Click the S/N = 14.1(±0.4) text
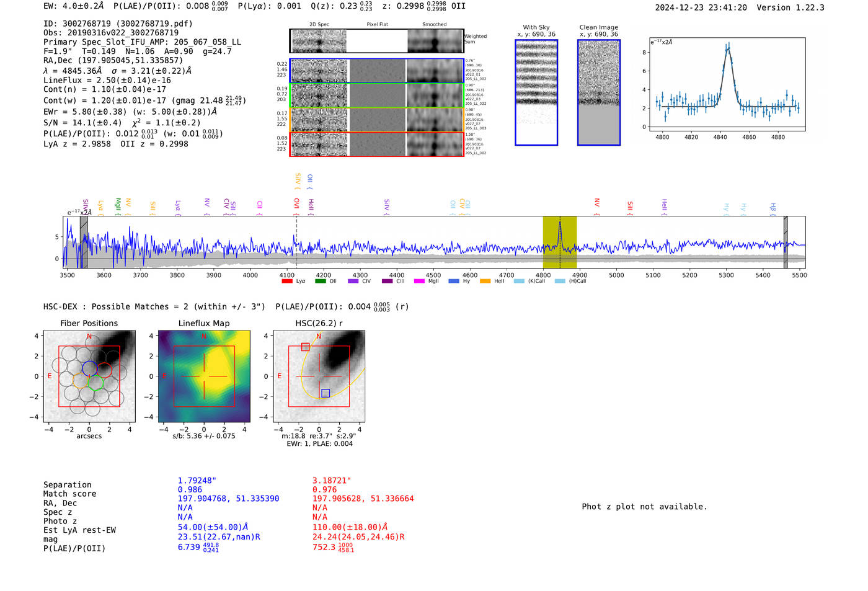The height and width of the screenshot is (591, 868). point(82,123)
